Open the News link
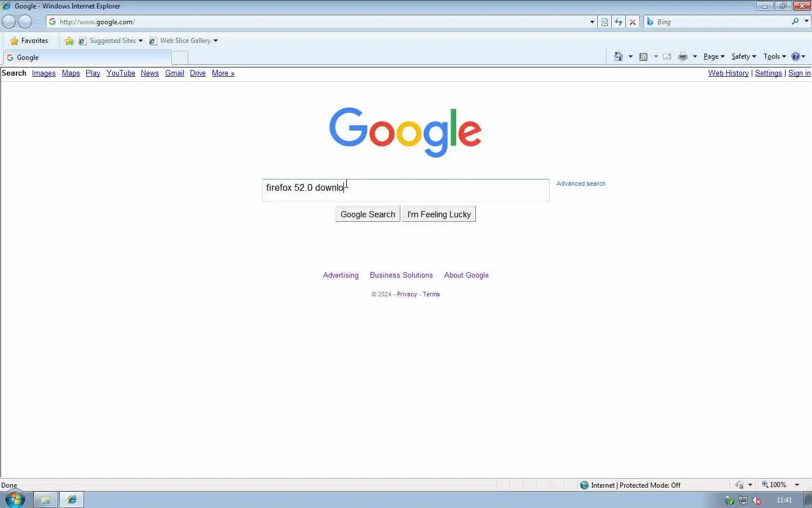 coord(149,73)
